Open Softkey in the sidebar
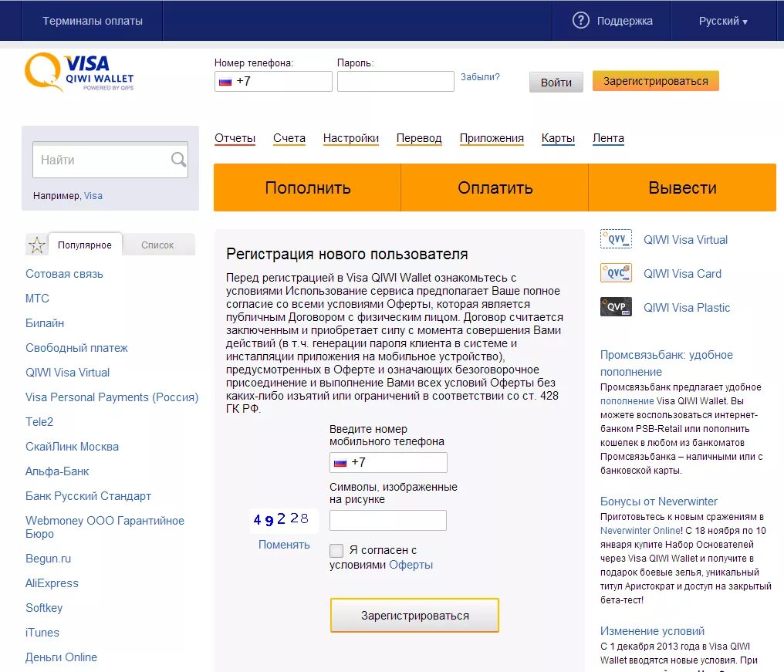Screen dimensions: 784x672 tap(44, 608)
